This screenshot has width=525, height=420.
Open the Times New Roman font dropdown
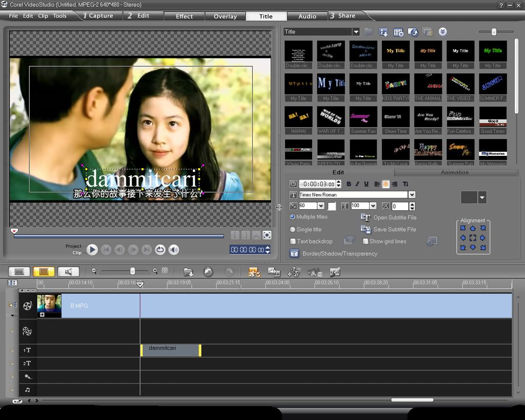(412, 195)
